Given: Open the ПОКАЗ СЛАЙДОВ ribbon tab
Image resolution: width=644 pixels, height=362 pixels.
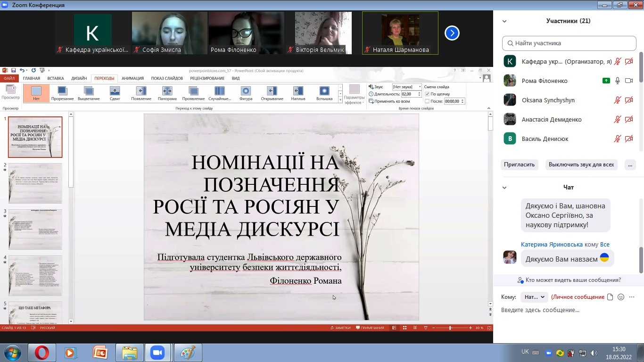Looking at the screenshot, I should [x=167, y=78].
